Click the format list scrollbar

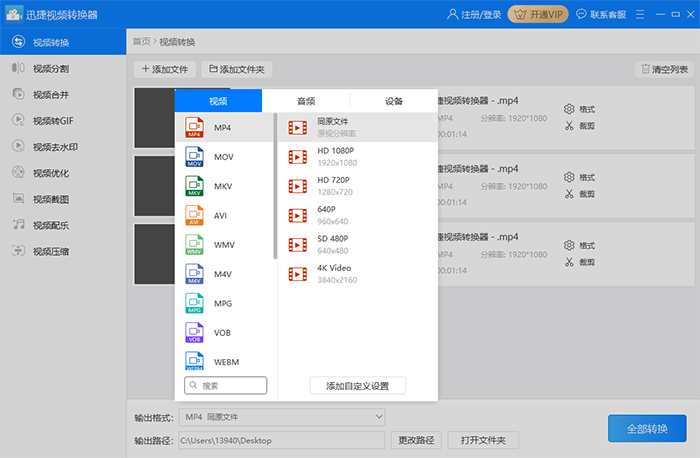click(x=275, y=186)
